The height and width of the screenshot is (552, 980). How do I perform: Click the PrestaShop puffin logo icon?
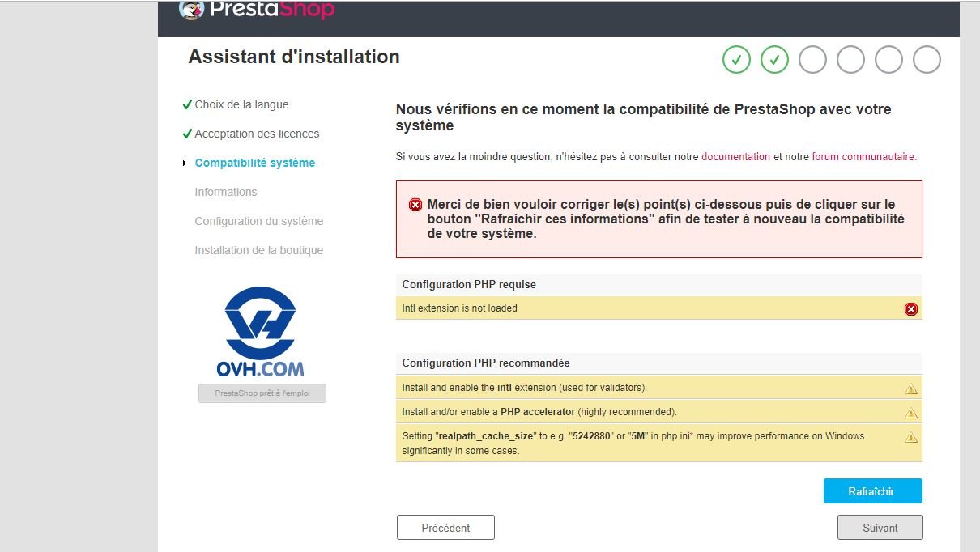point(191,10)
